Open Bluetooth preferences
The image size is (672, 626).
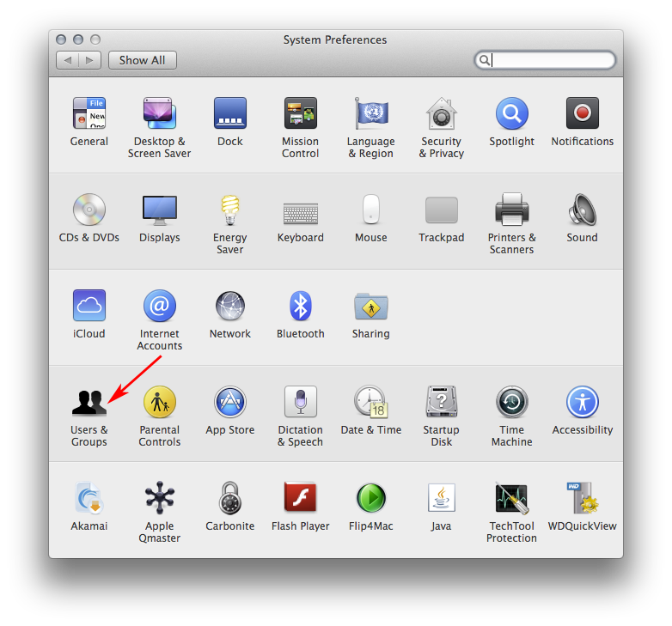300,306
